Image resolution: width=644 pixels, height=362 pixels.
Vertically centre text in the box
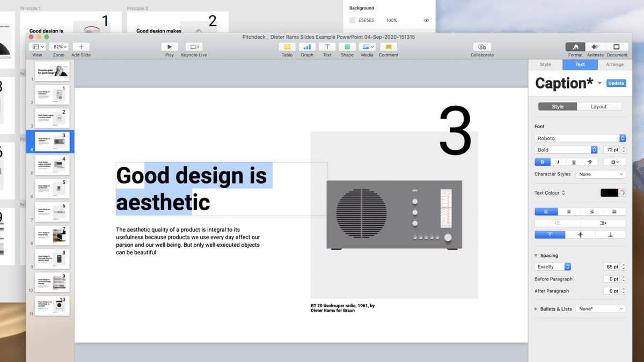[580, 235]
